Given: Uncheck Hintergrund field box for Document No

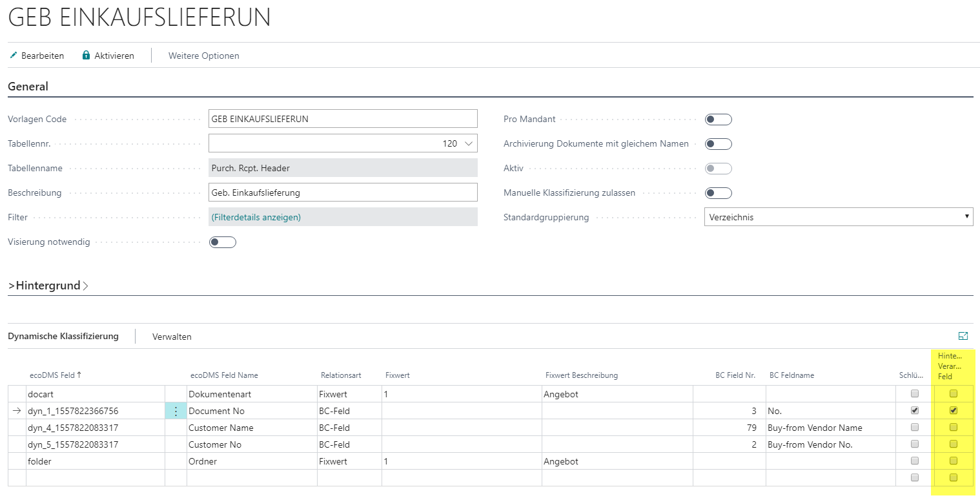Looking at the screenshot, I should click(x=954, y=410).
